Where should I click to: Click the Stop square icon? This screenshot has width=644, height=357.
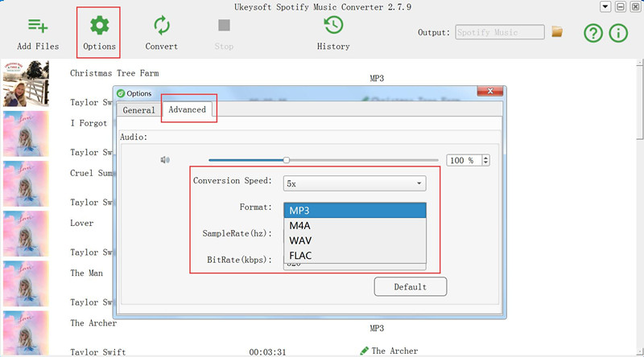224,26
